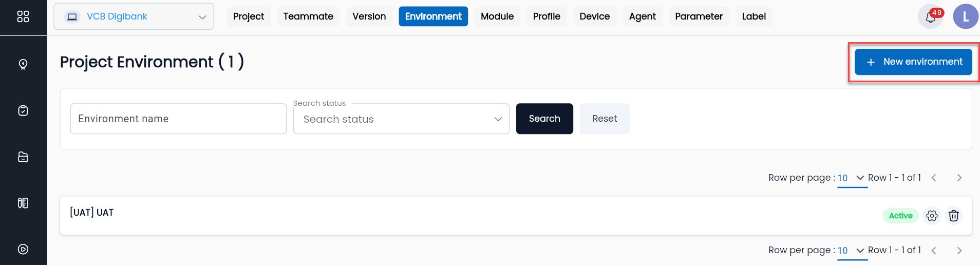Expand bottom Row per page selector

click(x=852, y=251)
